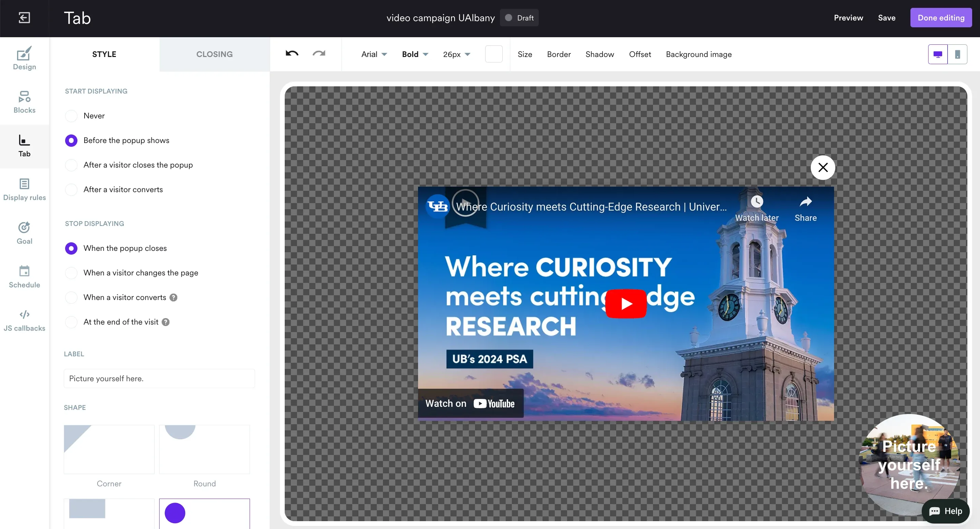Choose the rectangle tab shape
Screen dimensions: 980x529
click(109, 514)
